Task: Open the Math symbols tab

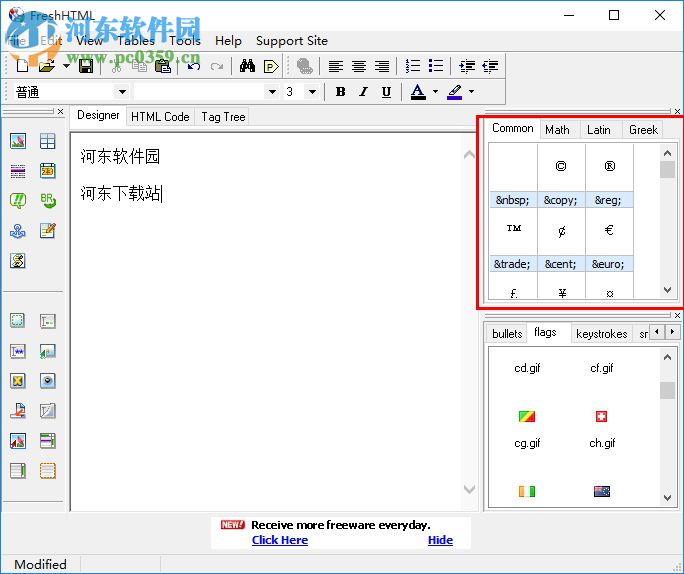Action: (x=557, y=130)
